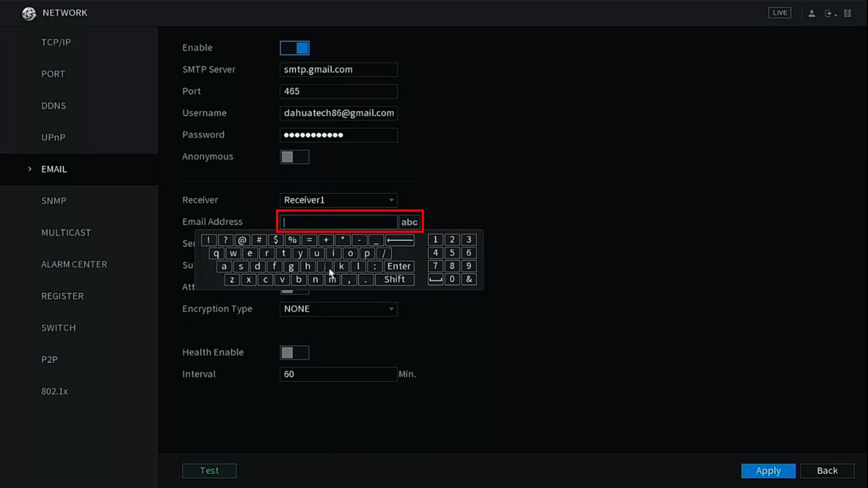This screenshot has height=488, width=868.
Task: Tap the @ key on the keyboard
Action: 242,240
